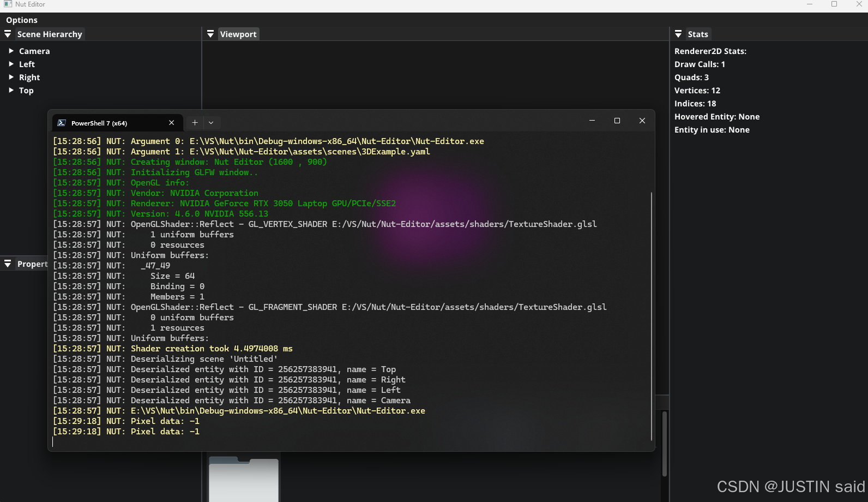Expand the Right entity node
Viewport: 868px width, 502px height.
click(11, 77)
